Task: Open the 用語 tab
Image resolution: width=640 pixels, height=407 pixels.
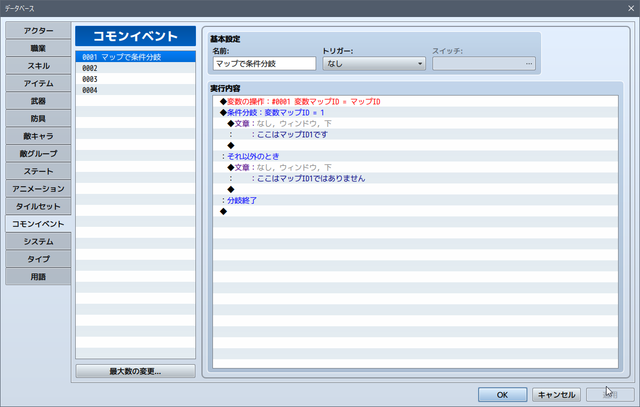Action: pos(38,276)
